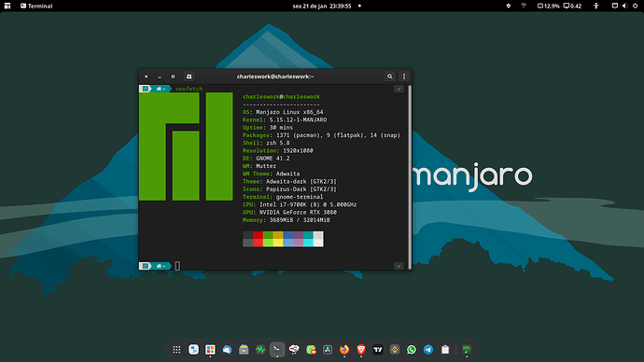The height and width of the screenshot is (362, 644).
Task: Open Brave browser from the dock
Action: click(361, 350)
